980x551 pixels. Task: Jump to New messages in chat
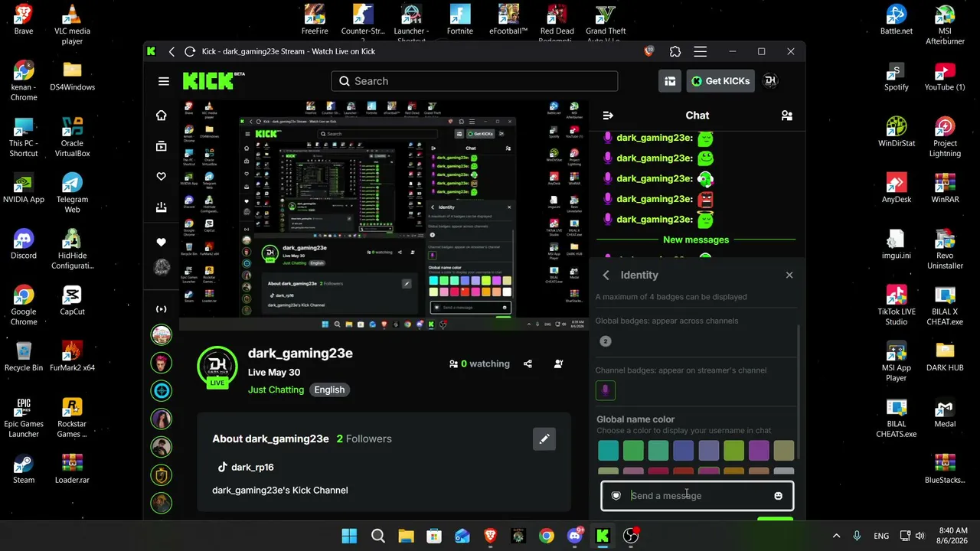point(696,240)
